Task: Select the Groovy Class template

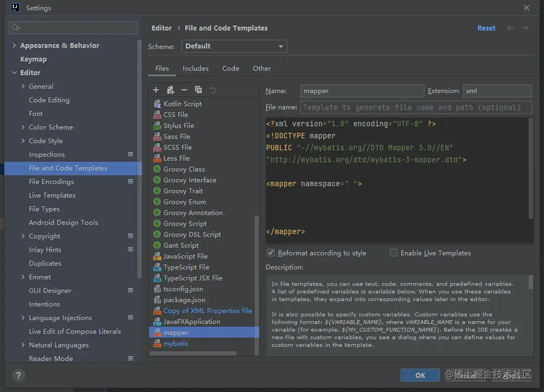Action: pos(184,169)
